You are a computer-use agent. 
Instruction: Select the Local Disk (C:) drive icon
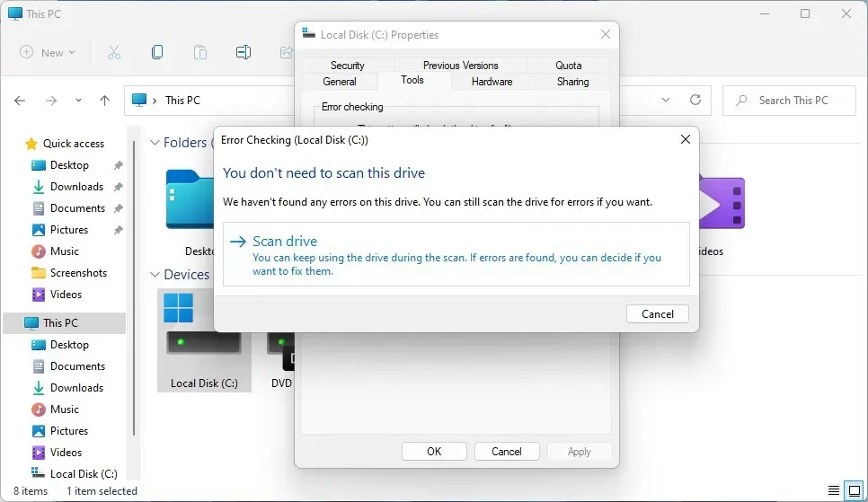click(203, 339)
